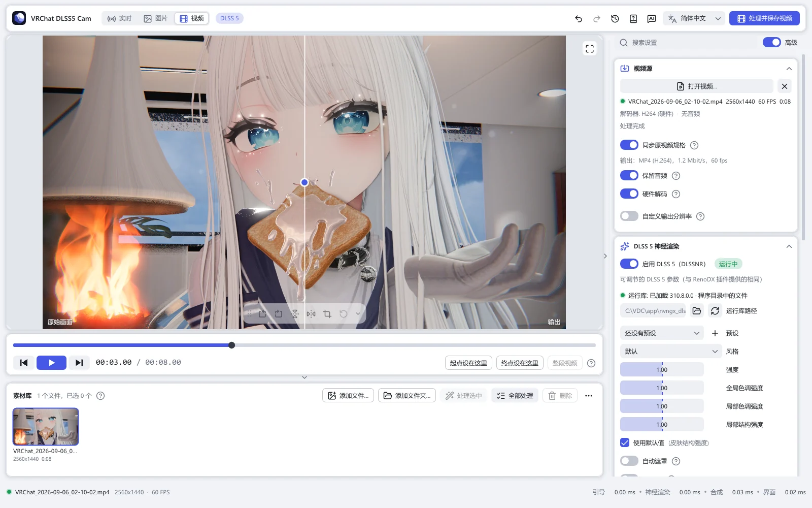Click the undo arrow icon

(x=579, y=18)
